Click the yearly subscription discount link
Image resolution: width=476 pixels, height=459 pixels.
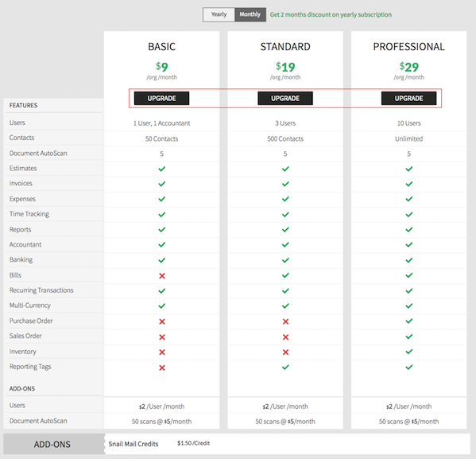point(331,14)
